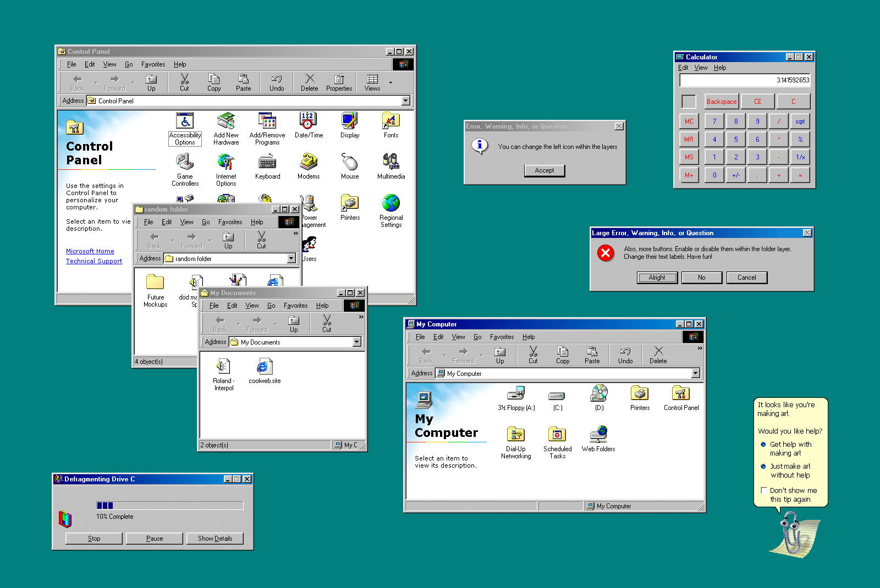Open Control Panel icon in My Computer
Viewport: 880px width, 588px height.
pos(681,398)
